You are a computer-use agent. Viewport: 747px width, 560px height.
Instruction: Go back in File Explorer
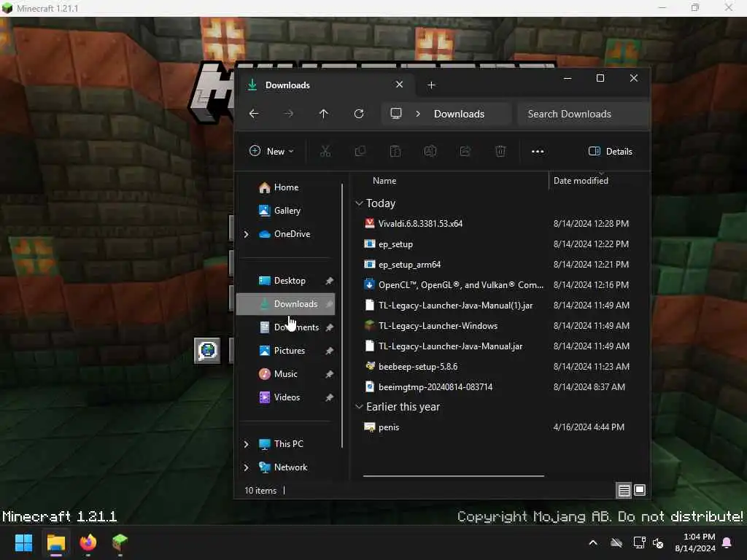tap(254, 114)
